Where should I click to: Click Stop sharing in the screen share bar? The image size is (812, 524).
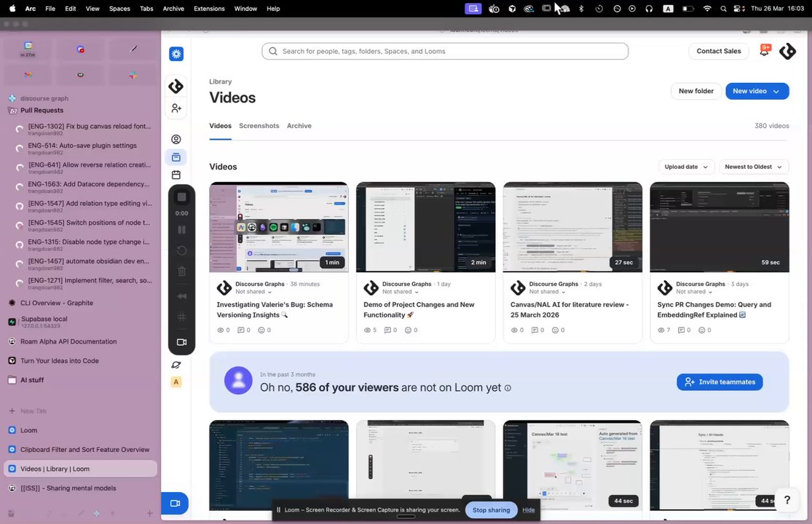coord(491,510)
